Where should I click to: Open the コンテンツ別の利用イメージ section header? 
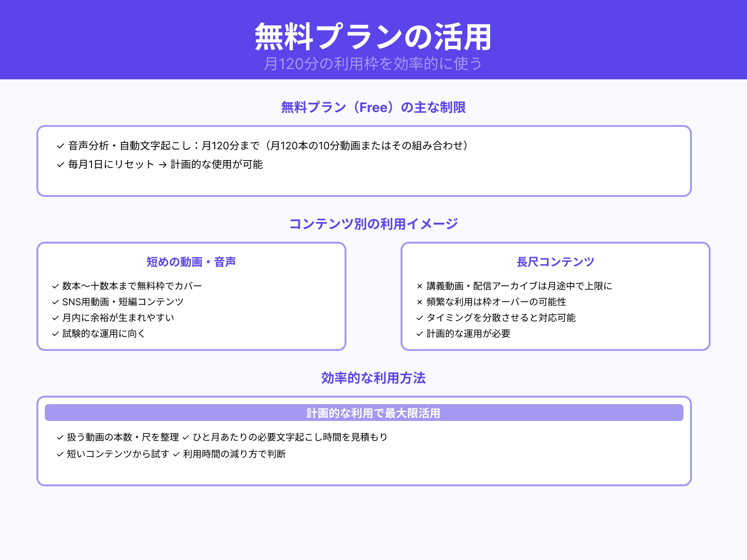tap(373, 223)
